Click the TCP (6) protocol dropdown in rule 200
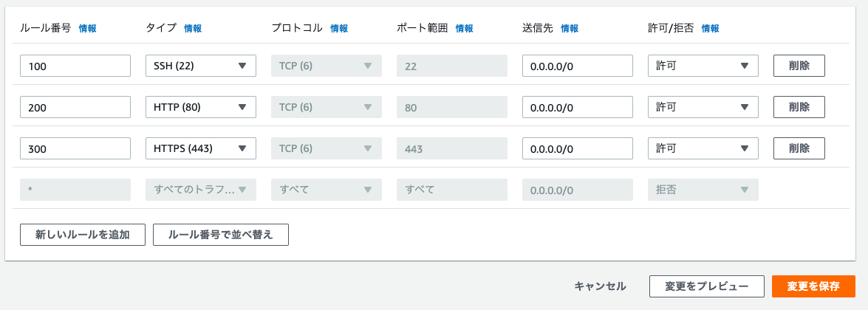 point(327,107)
